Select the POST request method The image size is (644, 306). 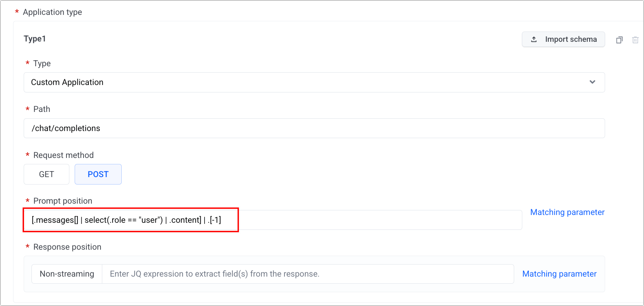click(x=98, y=174)
